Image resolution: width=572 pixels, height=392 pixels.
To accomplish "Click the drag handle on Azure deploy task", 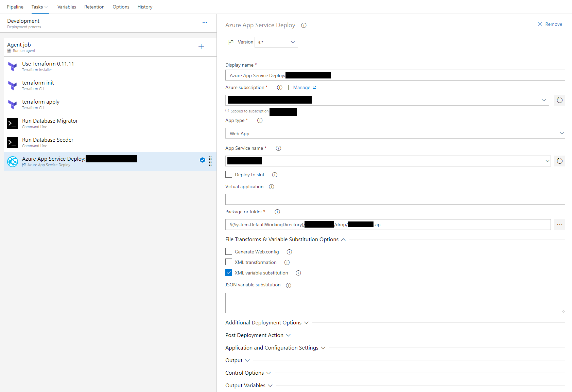I will point(210,161).
